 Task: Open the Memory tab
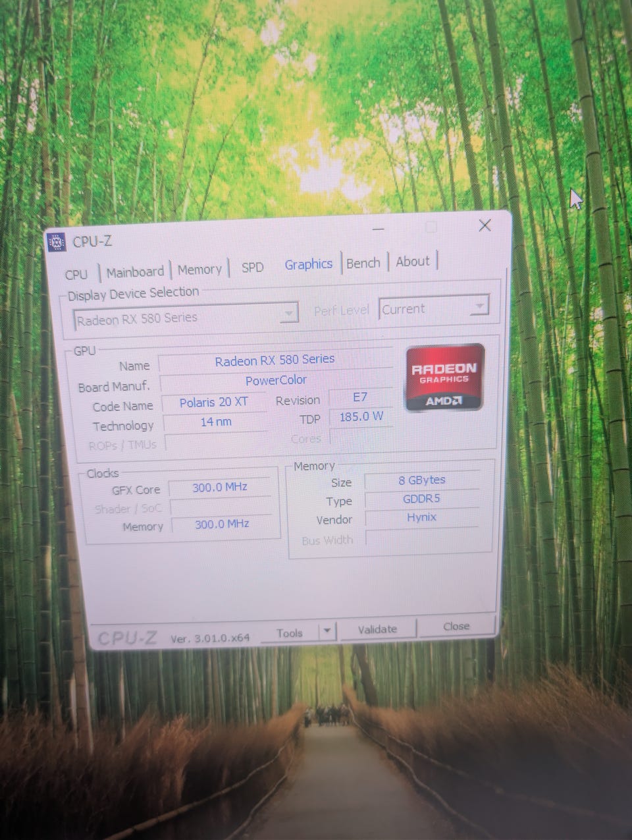[x=199, y=269]
